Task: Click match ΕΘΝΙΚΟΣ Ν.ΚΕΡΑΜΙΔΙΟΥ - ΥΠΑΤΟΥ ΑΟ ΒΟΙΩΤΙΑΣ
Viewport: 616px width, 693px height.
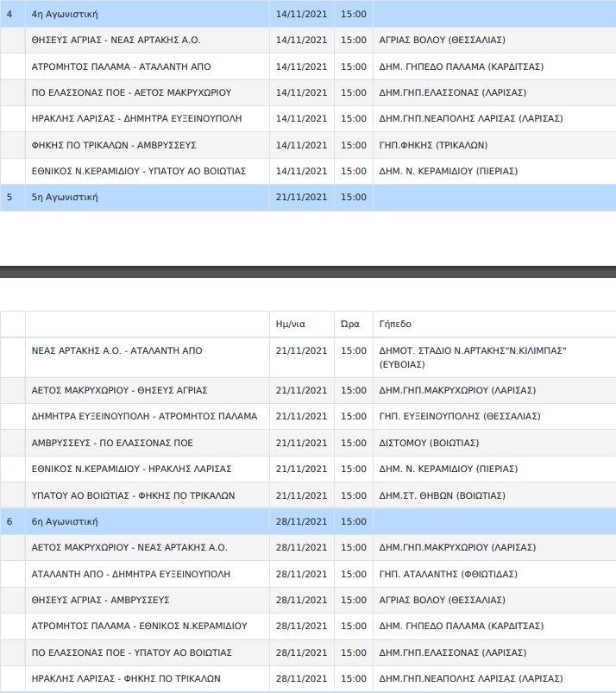Action: tap(138, 171)
